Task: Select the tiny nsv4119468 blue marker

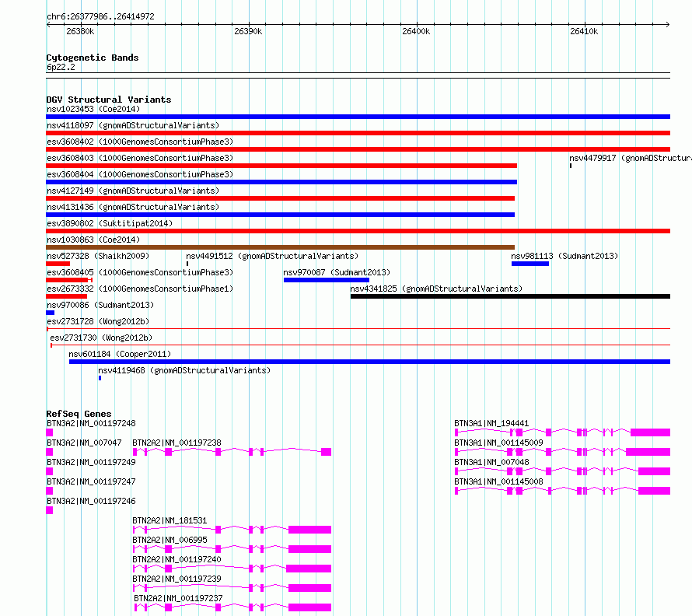Action: (x=100, y=378)
